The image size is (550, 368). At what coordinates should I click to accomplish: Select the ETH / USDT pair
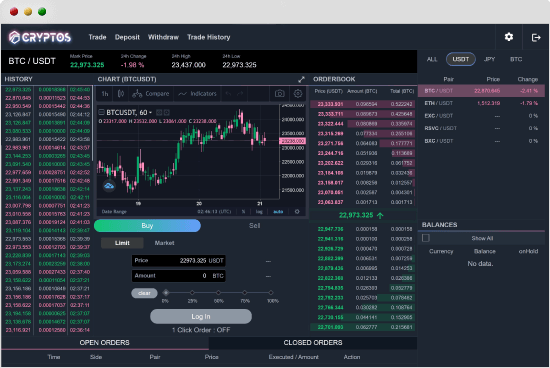coord(481,103)
